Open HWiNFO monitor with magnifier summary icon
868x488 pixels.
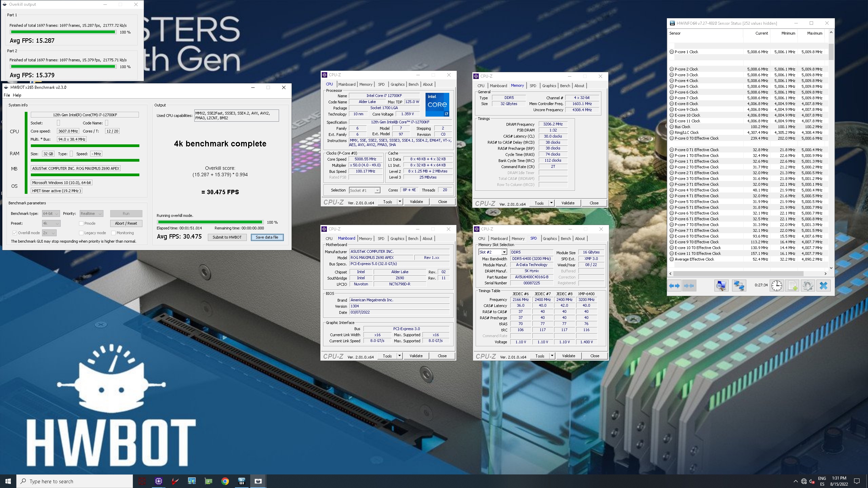pos(721,286)
